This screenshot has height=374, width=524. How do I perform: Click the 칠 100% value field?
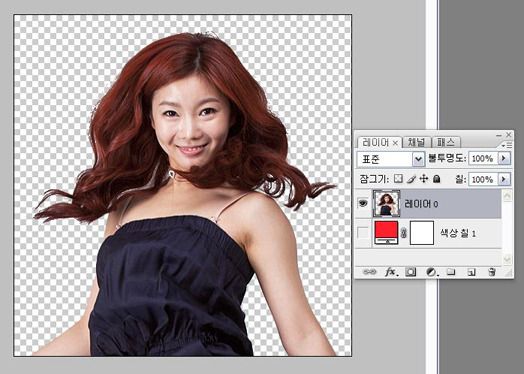point(483,179)
